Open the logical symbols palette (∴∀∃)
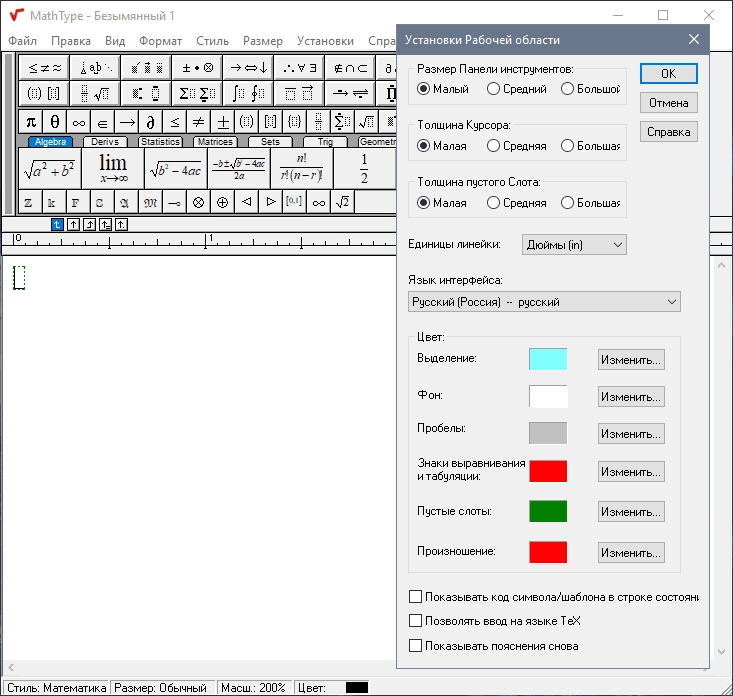The height and width of the screenshot is (696, 733). click(x=300, y=68)
